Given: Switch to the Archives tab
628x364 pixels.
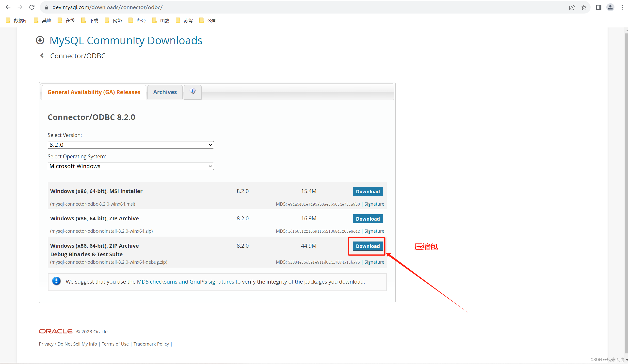Looking at the screenshot, I should [x=165, y=92].
